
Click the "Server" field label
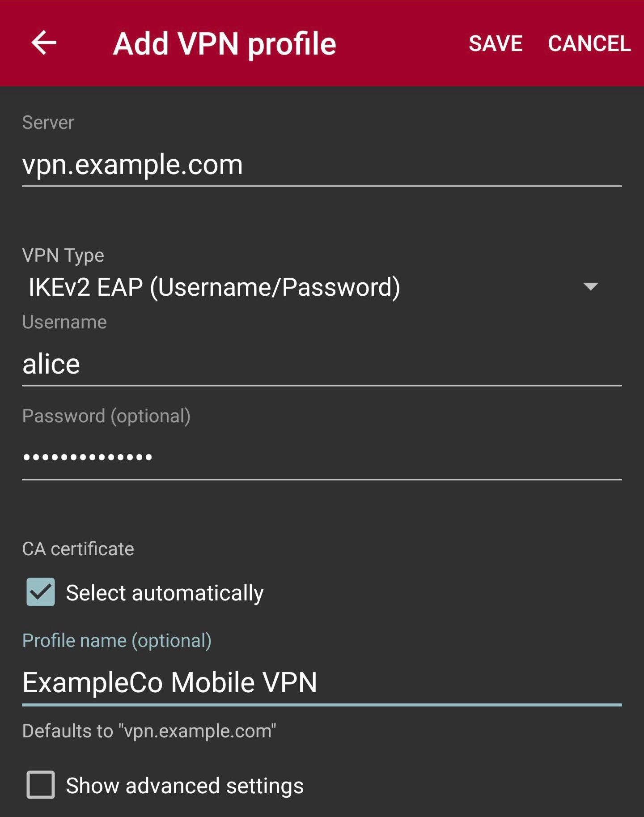coord(48,123)
